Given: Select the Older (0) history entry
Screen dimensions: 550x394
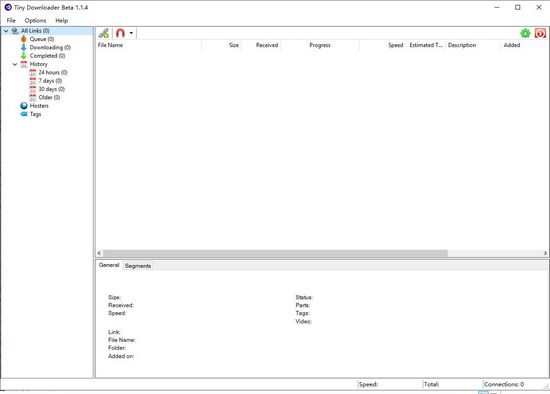Looking at the screenshot, I should pyautogui.click(x=49, y=98).
